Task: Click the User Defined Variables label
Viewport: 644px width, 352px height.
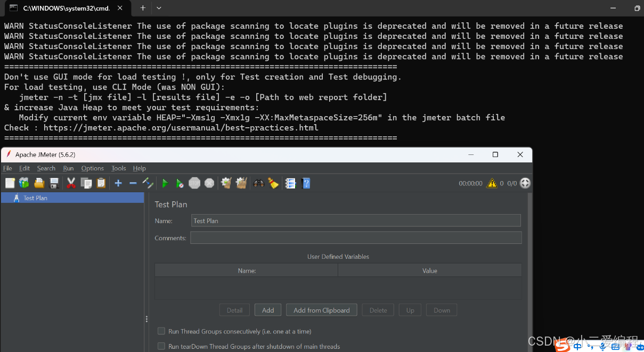Action: coord(338,256)
